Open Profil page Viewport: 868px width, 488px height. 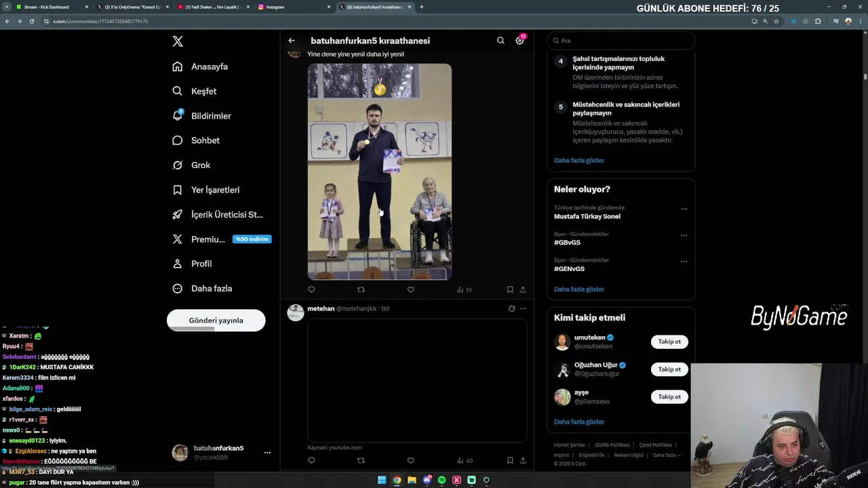[192, 264]
